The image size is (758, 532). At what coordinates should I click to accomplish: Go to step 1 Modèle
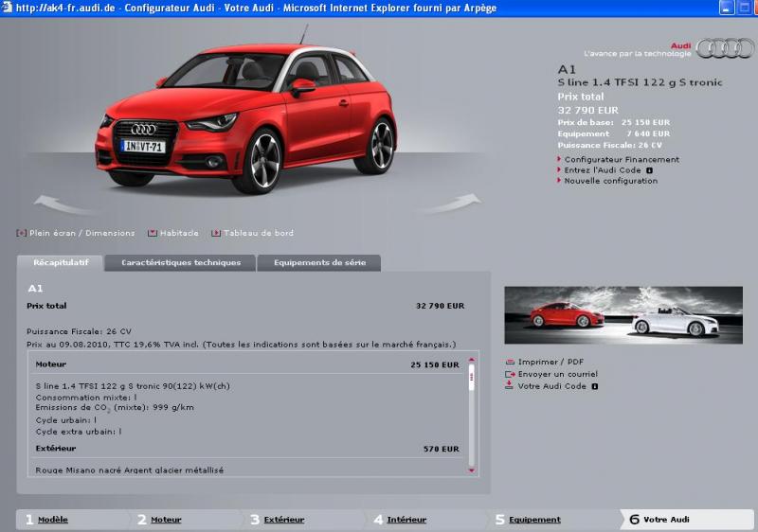click(x=53, y=520)
